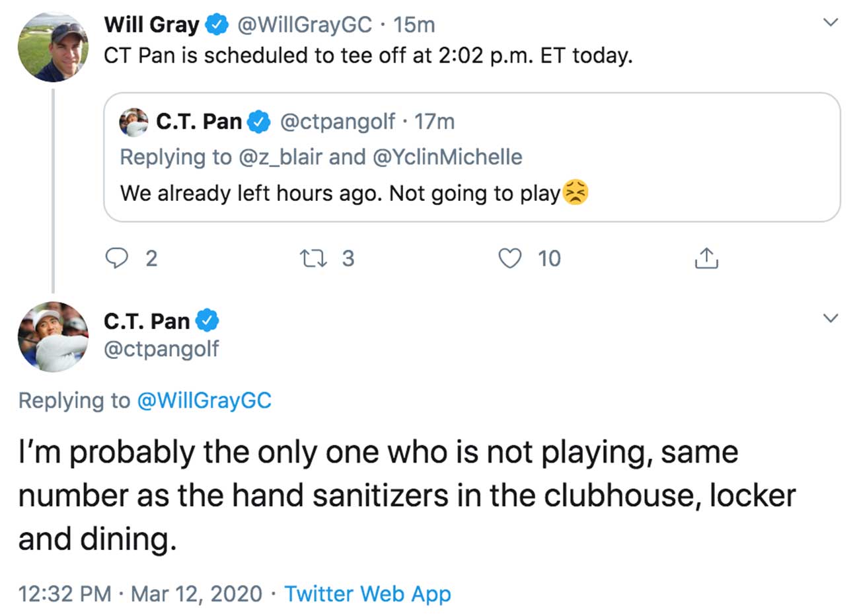Click verified badge in quoted C.T. Pan tweet
859x616 pixels.
[258, 122]
